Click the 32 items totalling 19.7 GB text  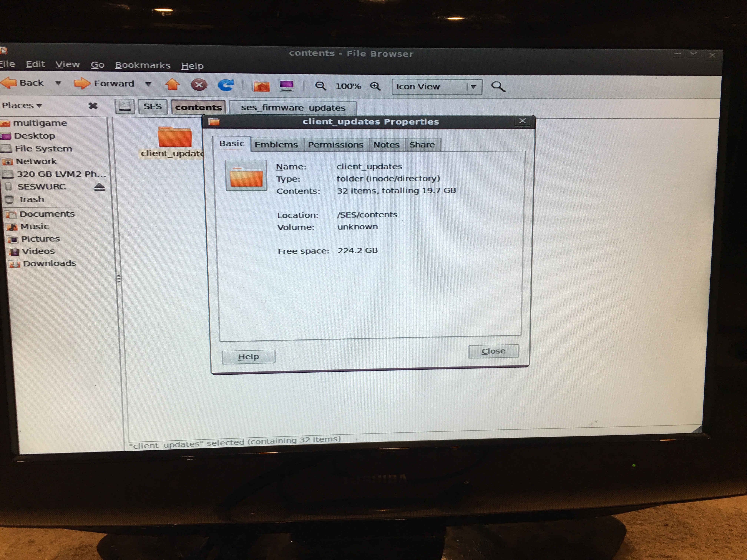[x=396, y=191]
